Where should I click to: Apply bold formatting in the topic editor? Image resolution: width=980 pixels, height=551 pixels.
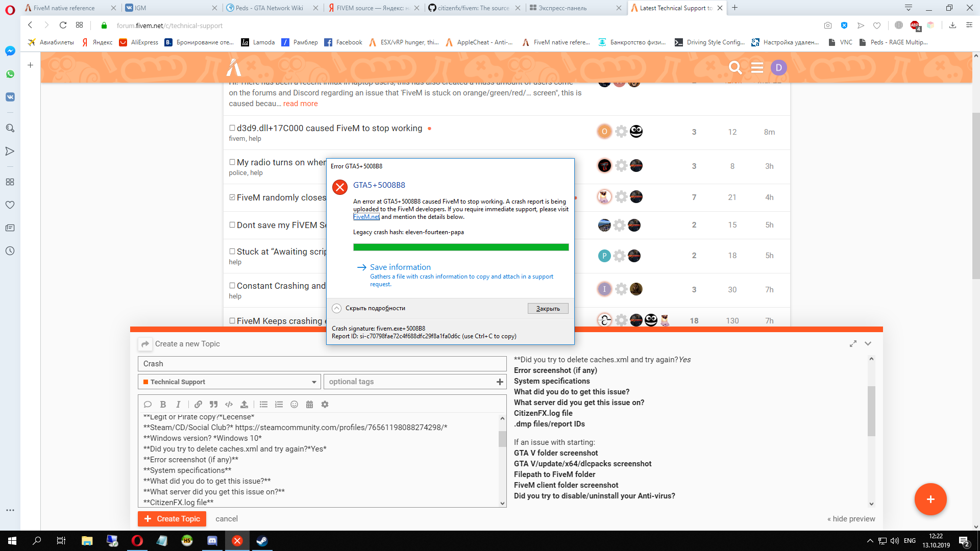pyautogui.click(x=163, y=404)
